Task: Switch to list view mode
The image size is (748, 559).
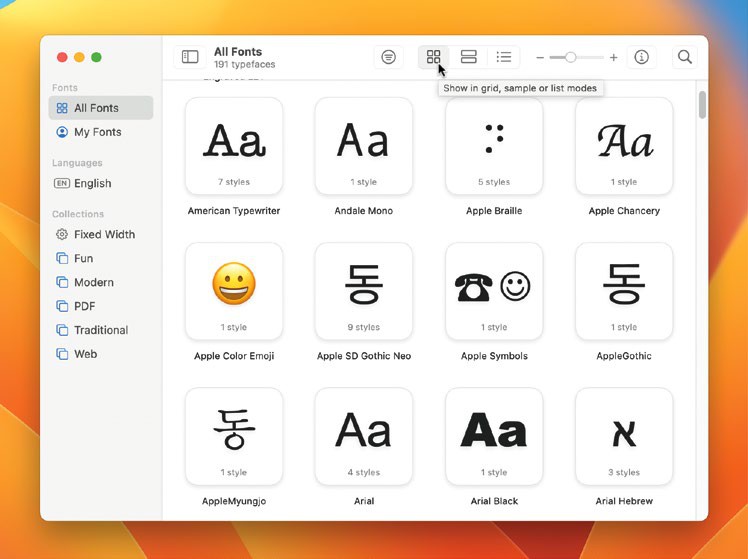Action: (x=504, y=58)
